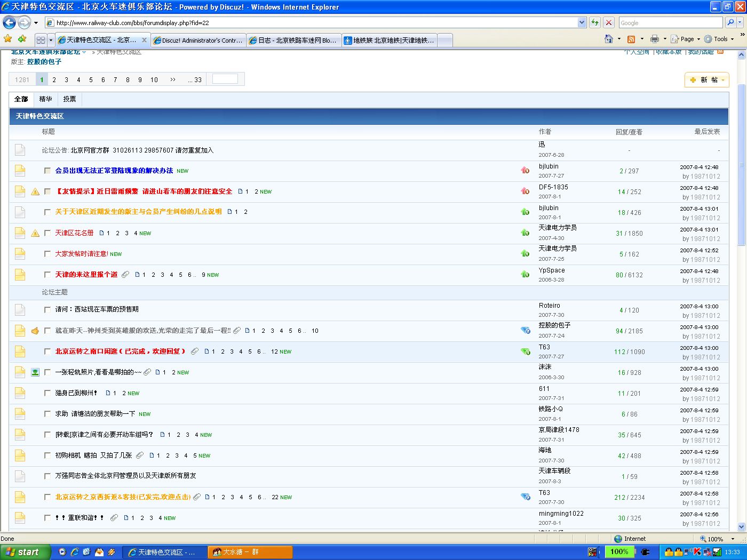Open the blank new tab button
This screenshot has width=747, height=560.
[445, 40]
